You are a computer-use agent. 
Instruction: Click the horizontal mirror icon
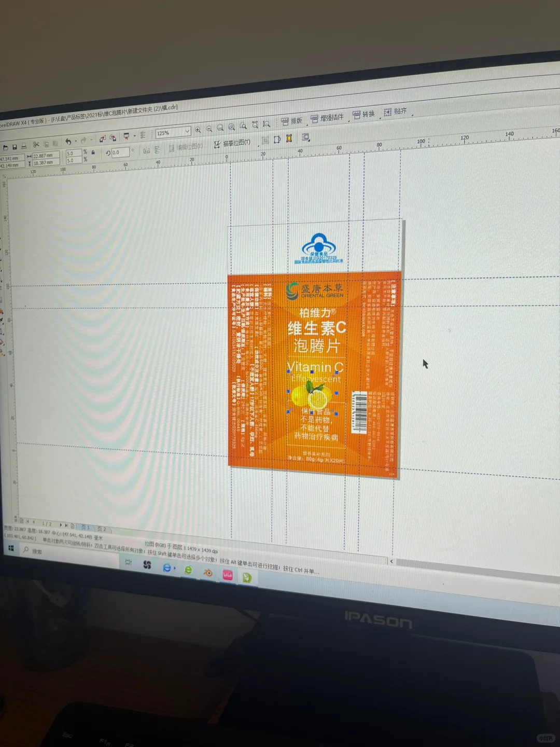(x=147, y=150)
